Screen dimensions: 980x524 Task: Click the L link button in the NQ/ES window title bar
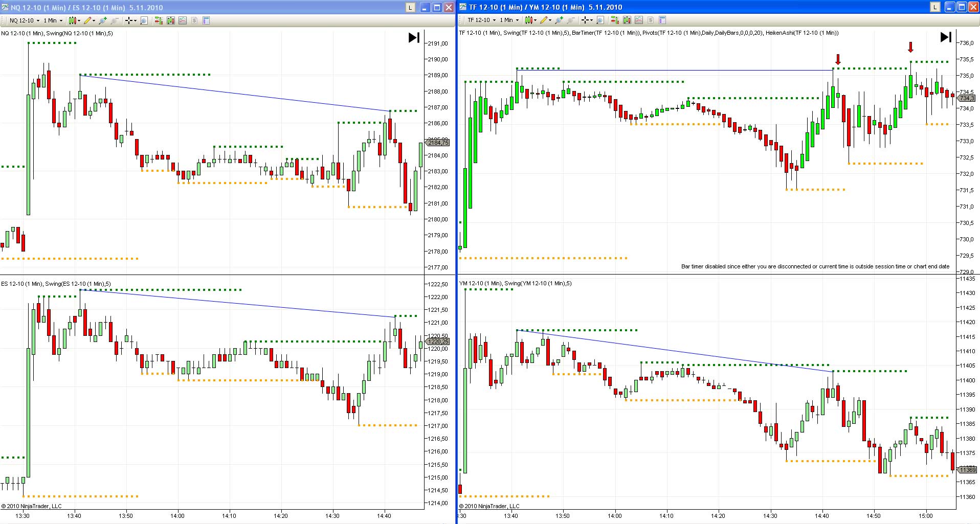click(410, 7)
